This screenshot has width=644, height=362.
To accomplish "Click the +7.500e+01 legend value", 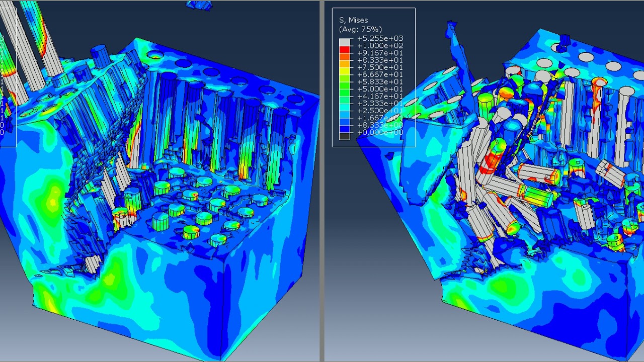I will (380, 67).
